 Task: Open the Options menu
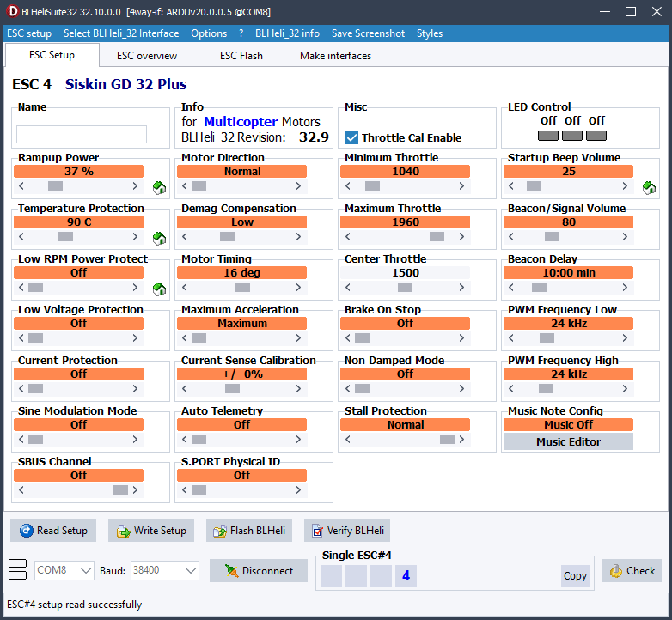pos(209,33)
